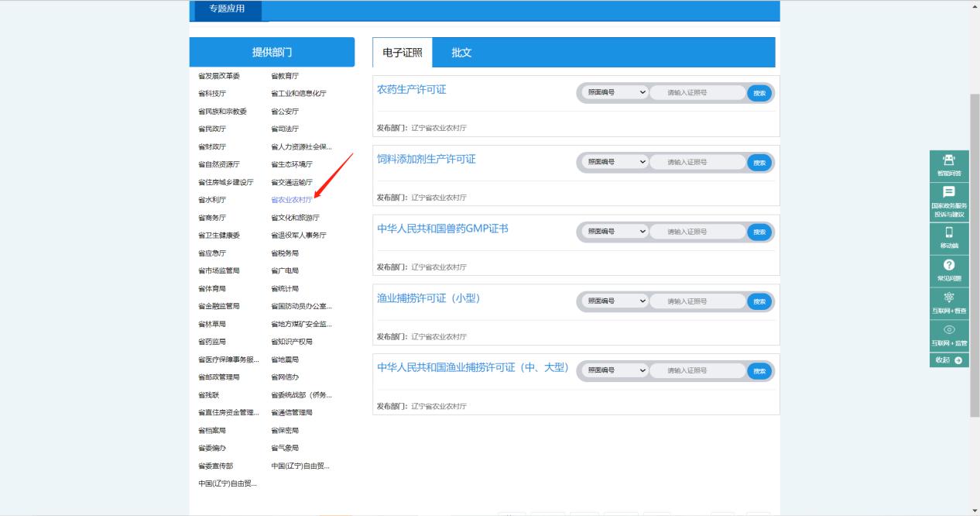
Task: Open the 饲料添加剂生产许可证 title link
Action: [x=427, y=160]
